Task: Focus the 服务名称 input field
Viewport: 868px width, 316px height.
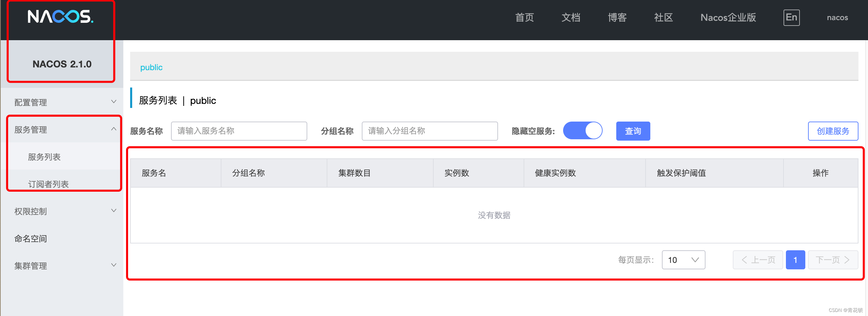Action: pyautogui.click(x=239, y=131)
